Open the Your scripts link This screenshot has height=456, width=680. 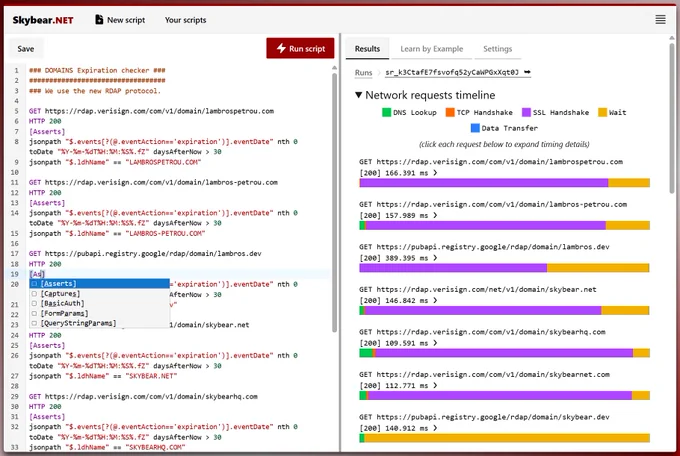click(185, 20)
